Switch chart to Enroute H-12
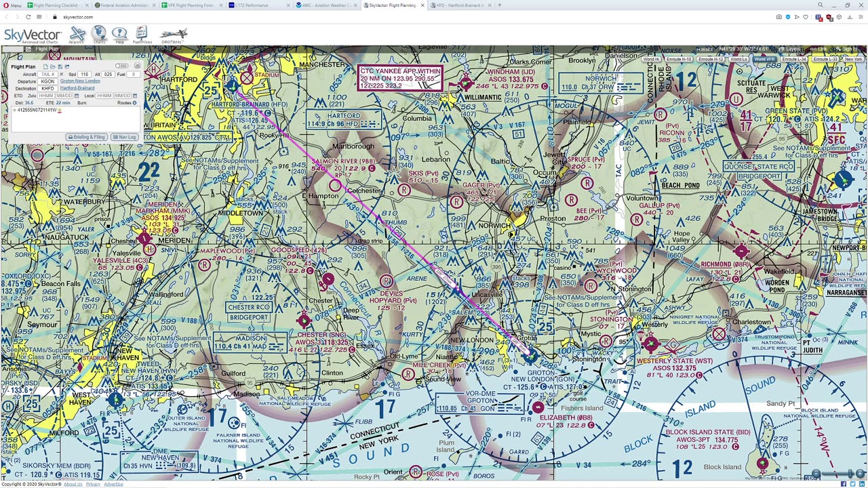The image size is (868, 488). (711, 59)
